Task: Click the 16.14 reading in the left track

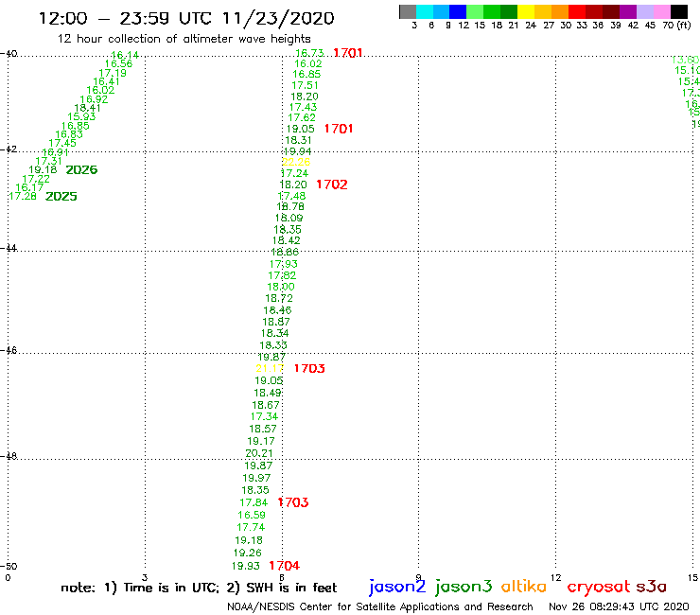Action: [x=125, y=55]
